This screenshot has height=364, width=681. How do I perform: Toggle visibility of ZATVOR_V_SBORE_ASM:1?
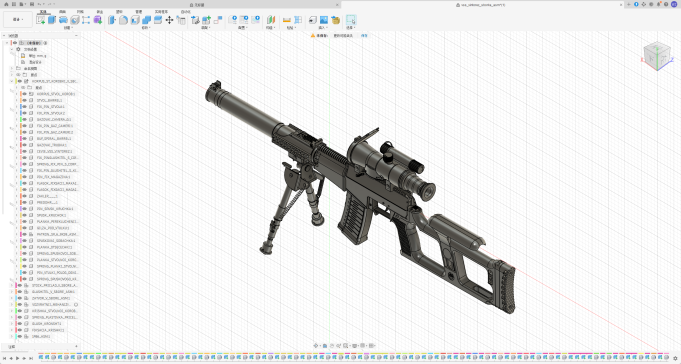click(x=20, y=298)
